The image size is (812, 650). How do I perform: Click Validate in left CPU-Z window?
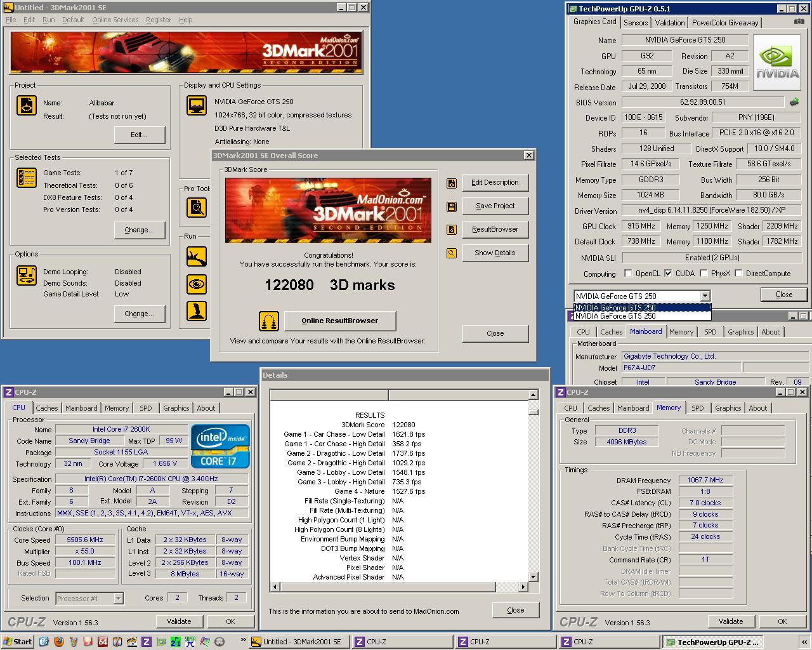179,621
